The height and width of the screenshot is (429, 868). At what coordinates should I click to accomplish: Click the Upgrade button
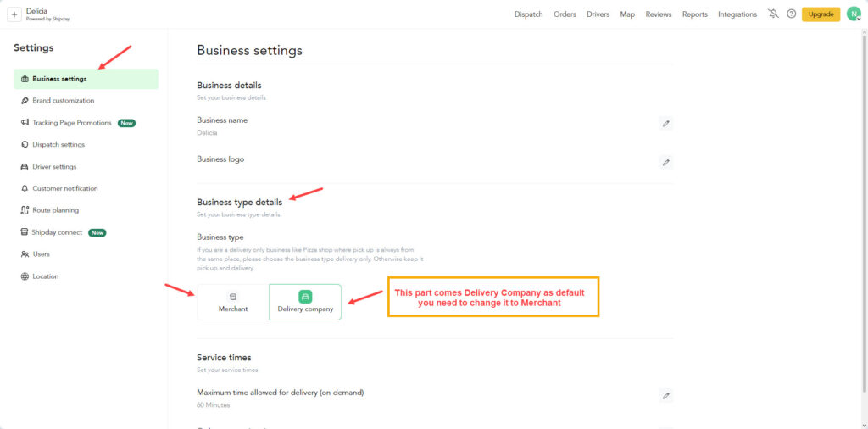pos(821,14)
